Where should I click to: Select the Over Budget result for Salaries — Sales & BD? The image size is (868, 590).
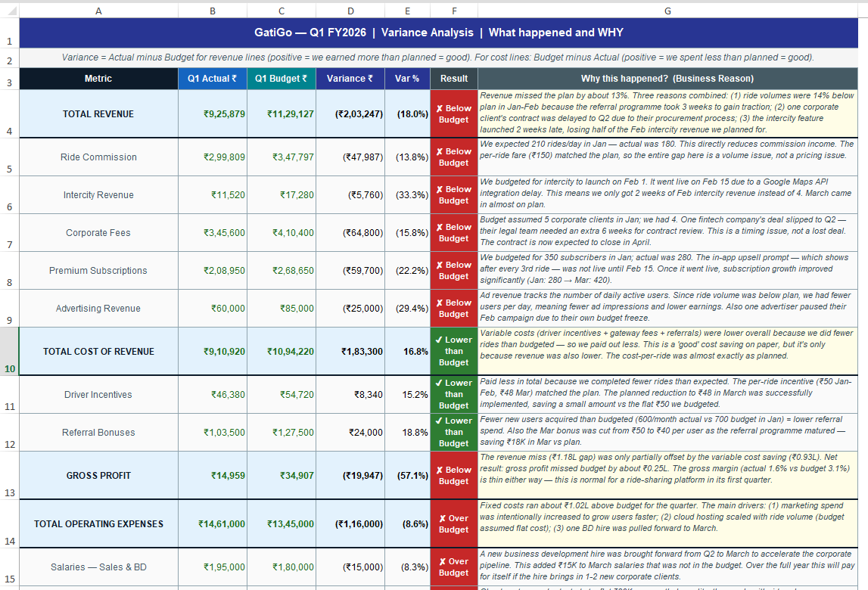(453, 567)
